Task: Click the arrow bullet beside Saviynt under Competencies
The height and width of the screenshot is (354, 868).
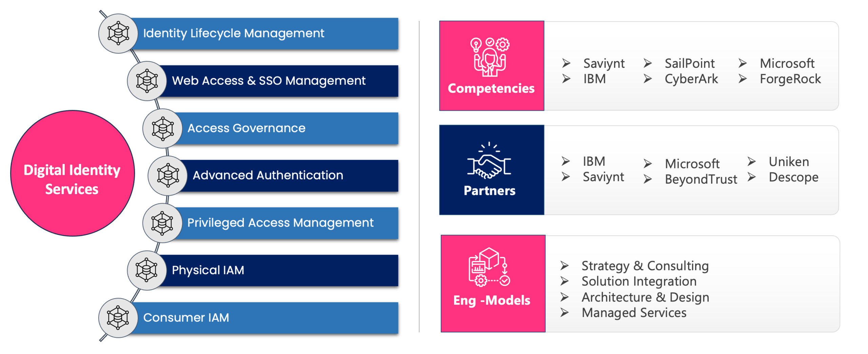Action: 566,63
